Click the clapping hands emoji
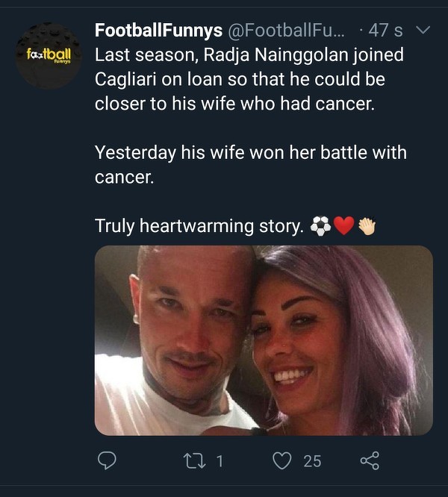 [x=366, y=226]
